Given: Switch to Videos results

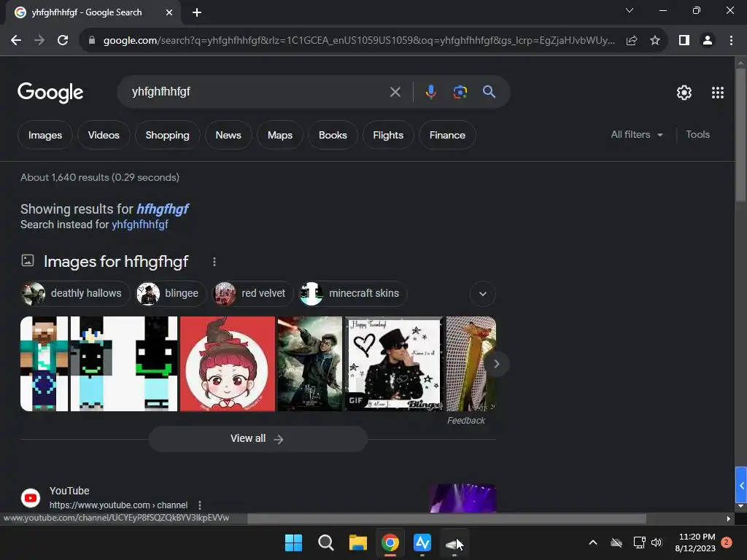Looking at the screenshot, I should coord(104,135).
